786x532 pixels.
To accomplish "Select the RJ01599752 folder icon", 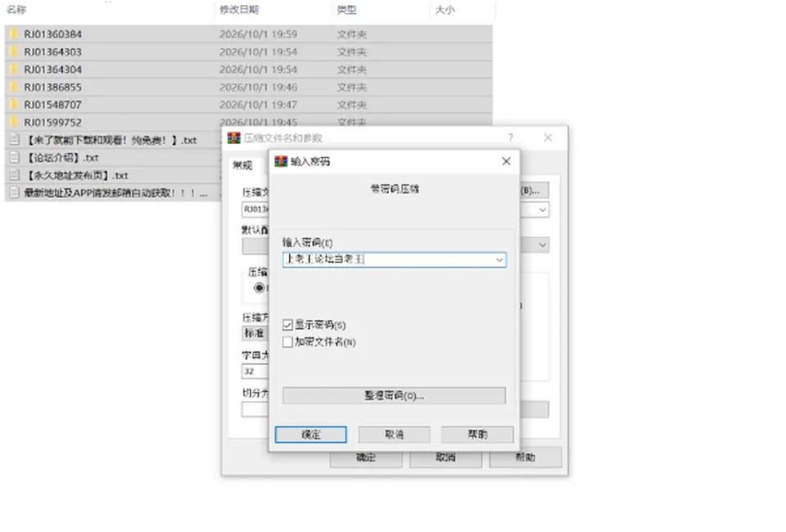I will [x=14, y=122].
